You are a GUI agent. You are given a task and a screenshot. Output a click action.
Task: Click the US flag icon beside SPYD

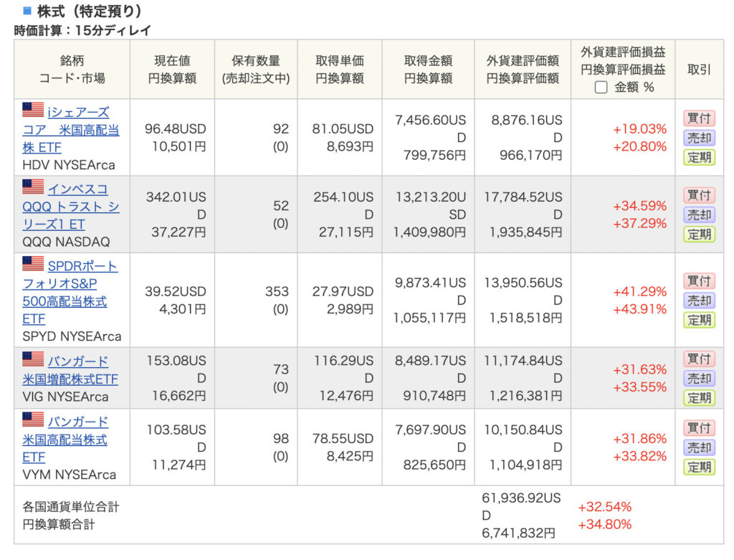click(x=33, y=263)
